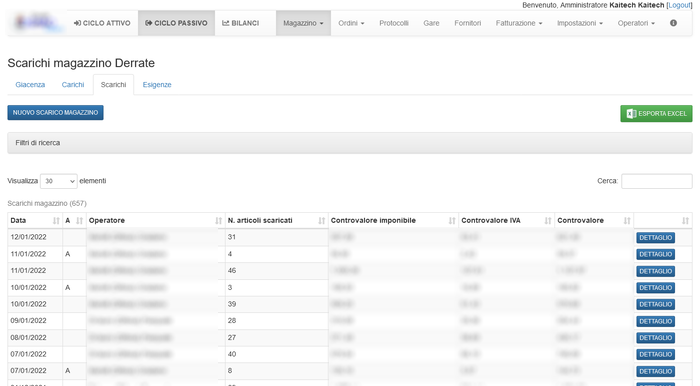700x386 pixels.
Task: Sort table by Data column icon
Action: click(56, 220)
